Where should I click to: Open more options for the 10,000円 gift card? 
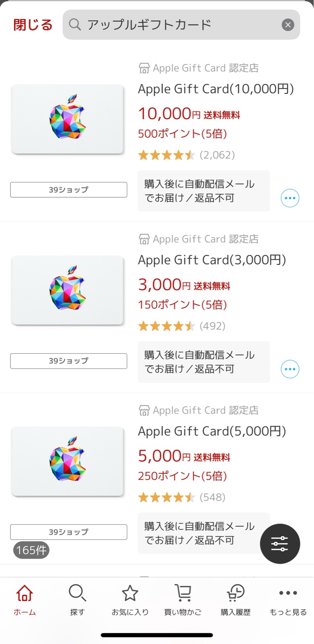tap(290, 198)
